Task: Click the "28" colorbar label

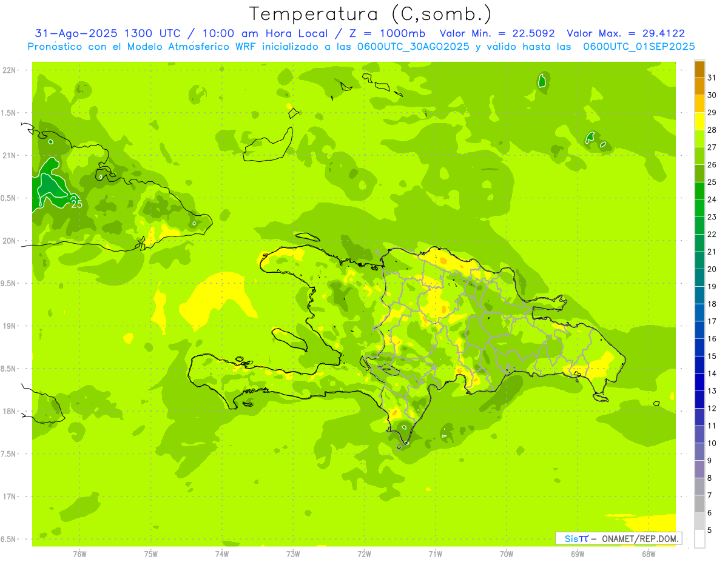Action: click(x=712, y=130)
